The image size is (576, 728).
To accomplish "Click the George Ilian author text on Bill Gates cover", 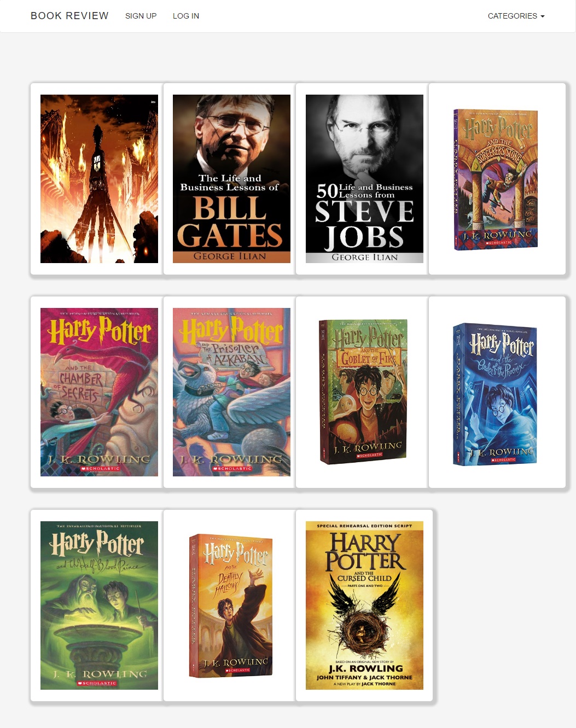I will point(230,256).
